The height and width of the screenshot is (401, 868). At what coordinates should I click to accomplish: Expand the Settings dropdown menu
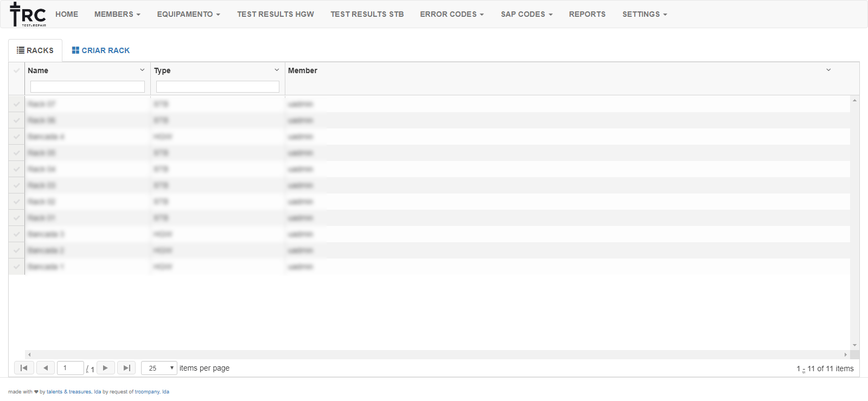point(644,14)
